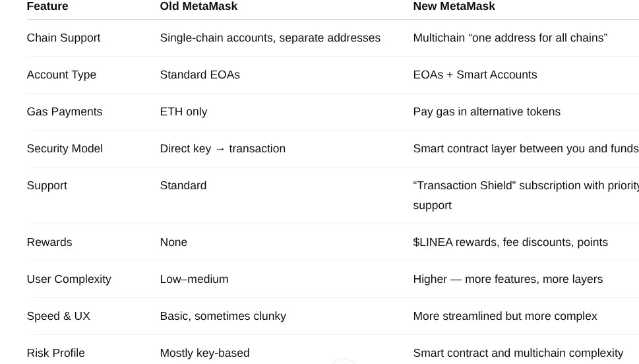Click the "New MetaMask" column header
Screen dimensions: 639x364
(x=454, y=7)
